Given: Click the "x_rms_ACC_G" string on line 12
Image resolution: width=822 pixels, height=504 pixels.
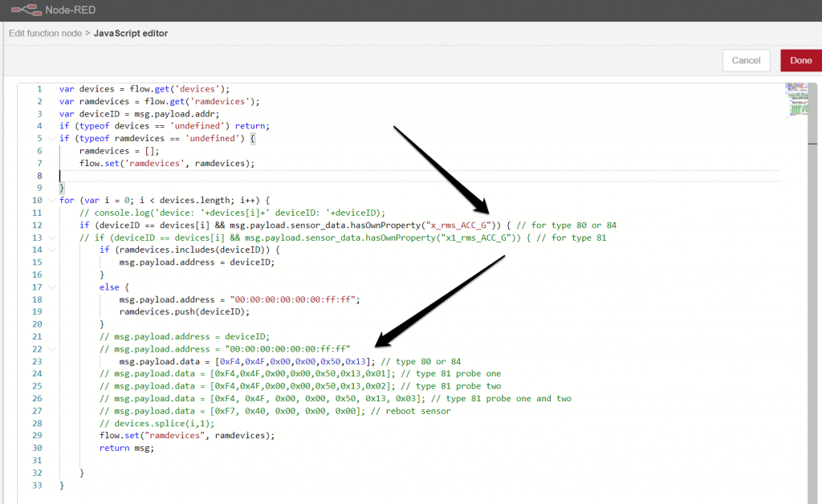Looking at the screenshot, I should (x=458, y=226).
